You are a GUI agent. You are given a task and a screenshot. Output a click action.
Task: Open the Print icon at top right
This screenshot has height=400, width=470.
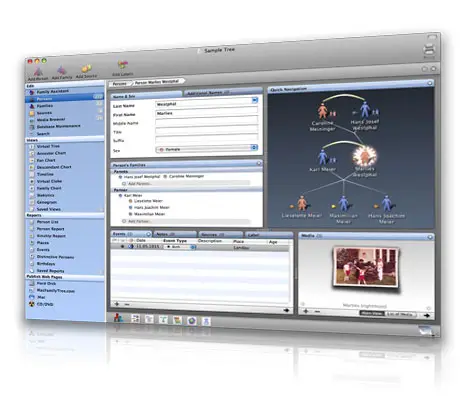tap(429, 50)
